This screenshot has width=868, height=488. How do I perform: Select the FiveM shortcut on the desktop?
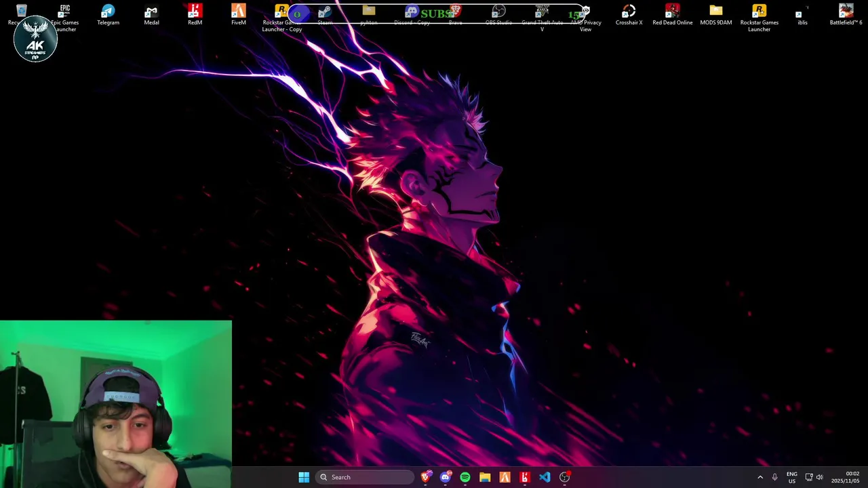pyautogui.click(x=238, y=15)
